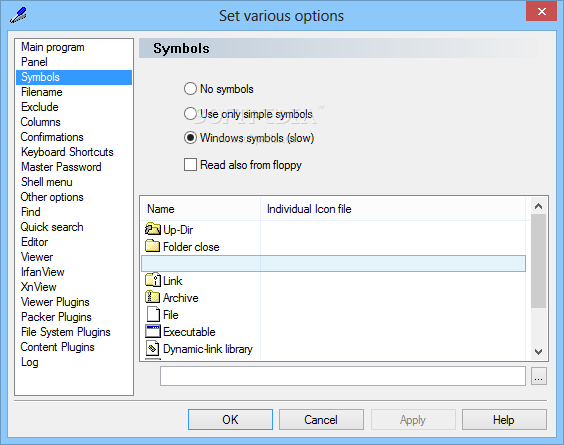Confirm settings with the OK button

pyautogui.click(x=230, y=419)
